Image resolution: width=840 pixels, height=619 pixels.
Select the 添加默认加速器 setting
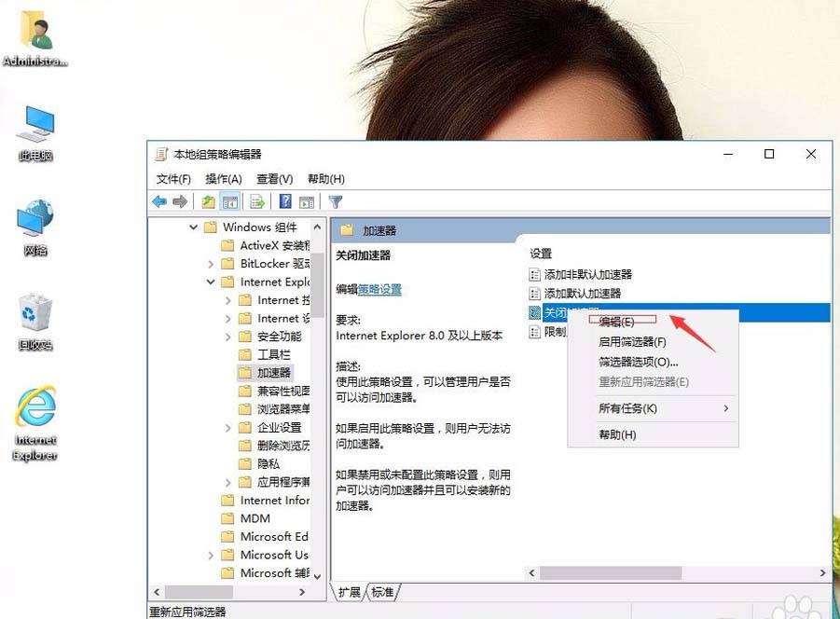[575, 294]
